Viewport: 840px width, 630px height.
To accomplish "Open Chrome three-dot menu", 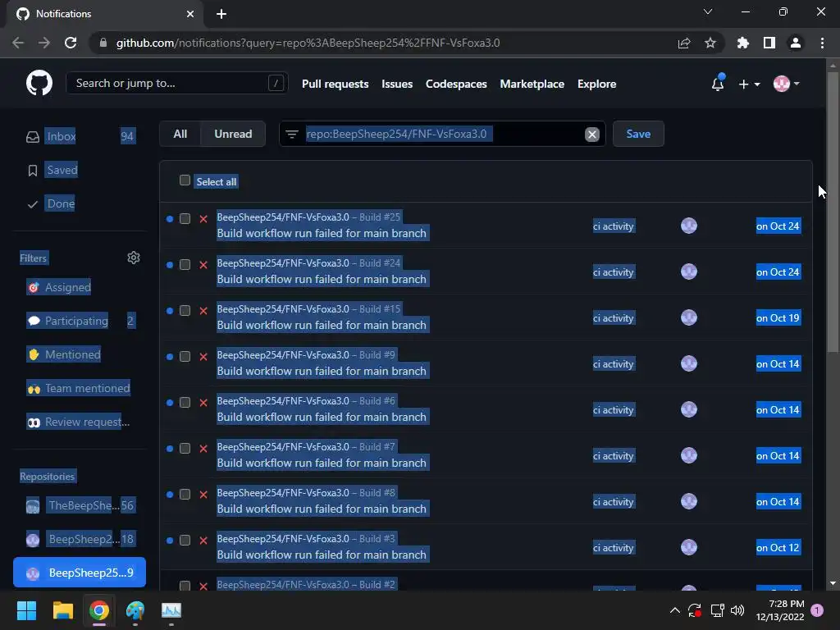I will tap(822, 43).
